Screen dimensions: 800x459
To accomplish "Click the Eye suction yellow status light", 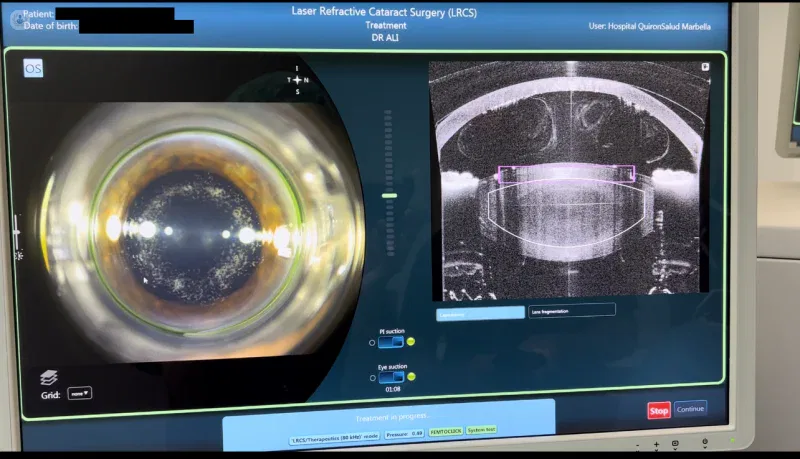I will [411, 377].
